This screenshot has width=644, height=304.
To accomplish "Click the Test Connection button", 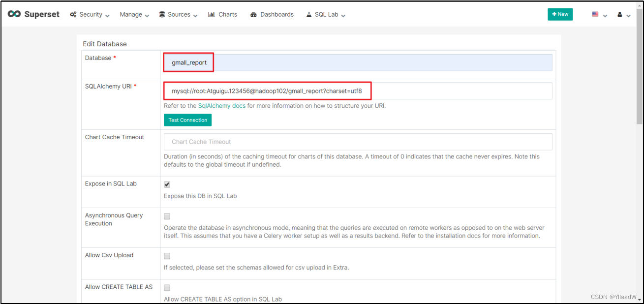I will click(x=188, y=120).
